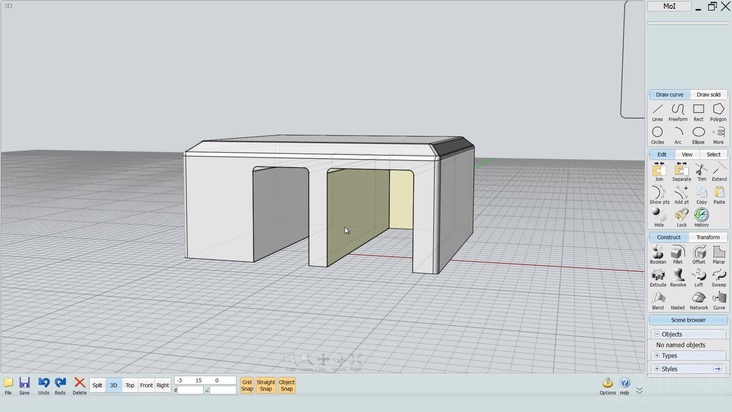Screen dimensions: 732x412
Task: Select the Ellipse tool
Action: [x=698, y=135]
